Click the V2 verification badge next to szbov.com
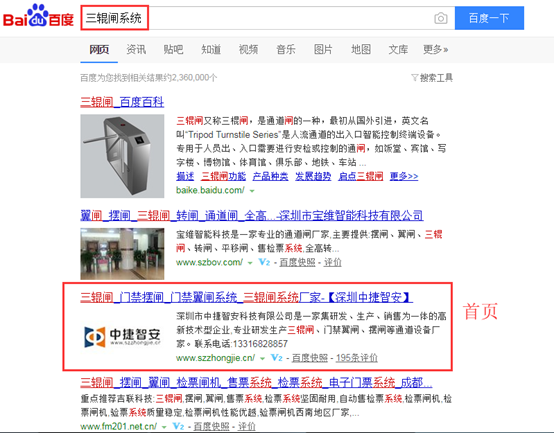 pos(264,262)
